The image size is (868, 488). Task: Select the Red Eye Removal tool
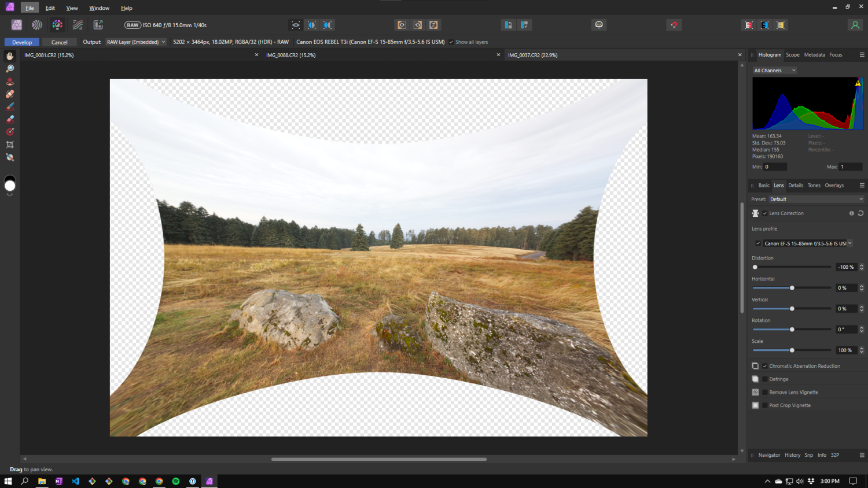(x=10, y=81)
